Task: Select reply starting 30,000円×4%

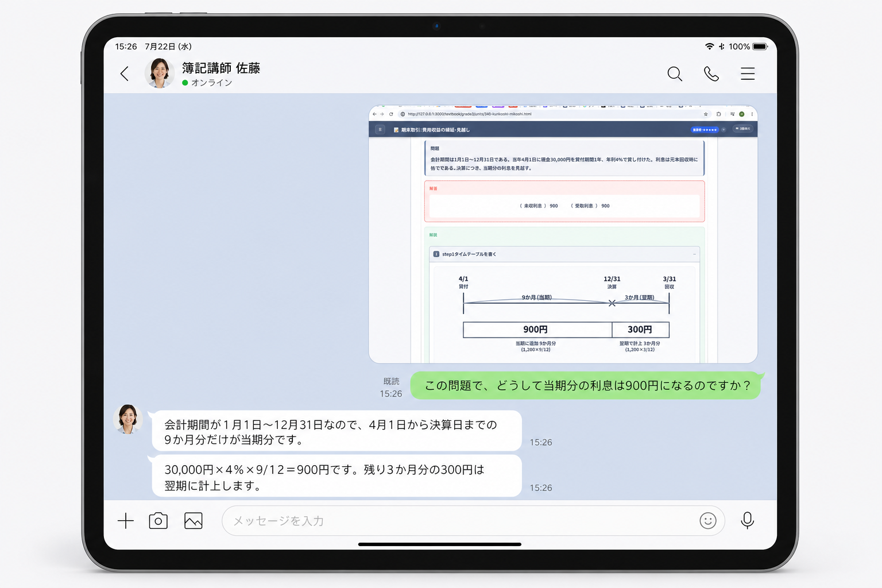Action: point(337,477)
